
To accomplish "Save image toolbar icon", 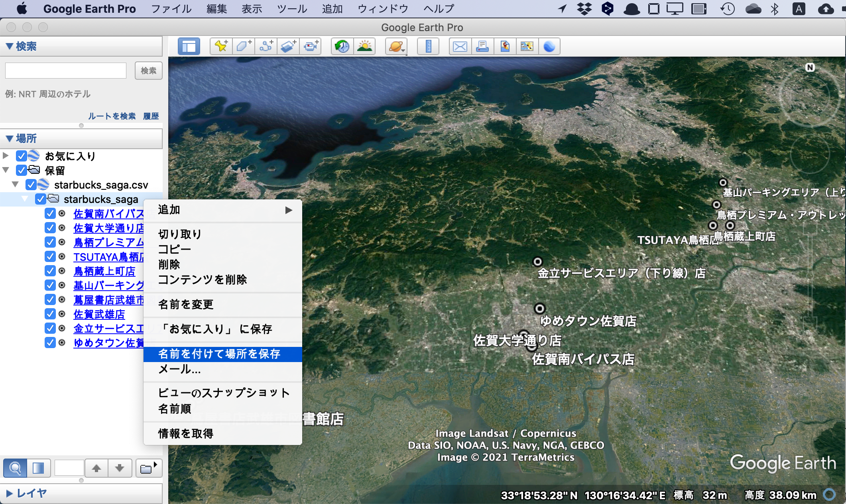I will [x=505, y=47].
